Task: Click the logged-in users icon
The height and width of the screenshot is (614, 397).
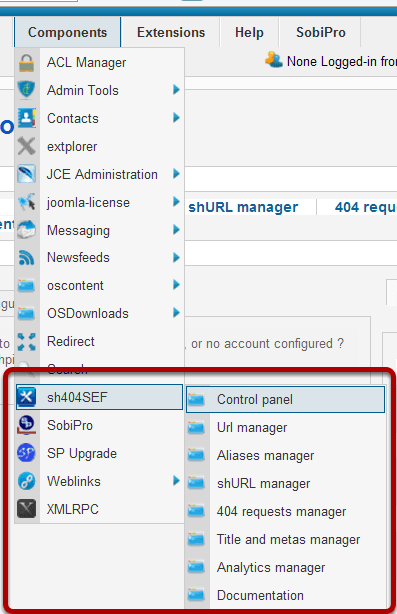Action: click(x=273, y=60)
